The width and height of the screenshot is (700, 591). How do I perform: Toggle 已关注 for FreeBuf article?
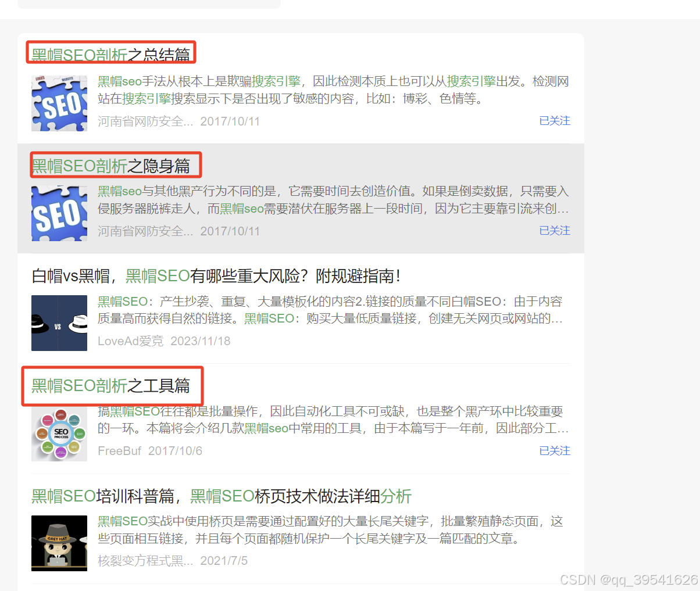point(554,451)
